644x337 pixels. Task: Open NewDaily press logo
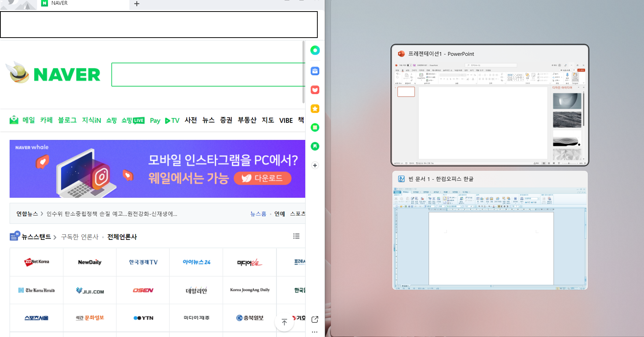click(90, 262)
